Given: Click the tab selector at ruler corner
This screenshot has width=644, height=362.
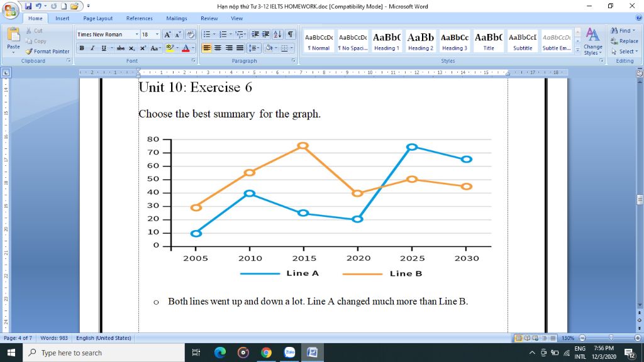Looking at the screenshot, I should pyautogui.click(x=6, y=73).
